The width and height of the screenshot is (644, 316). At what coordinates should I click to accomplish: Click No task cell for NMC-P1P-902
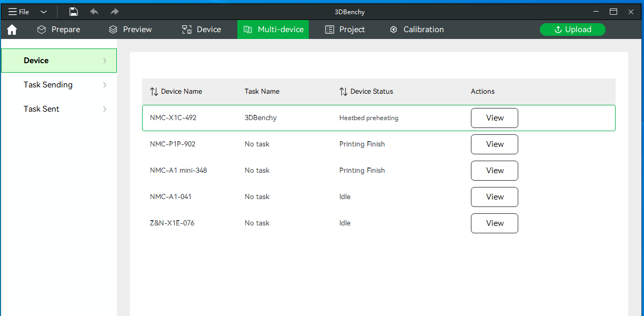tap(257, 144)
